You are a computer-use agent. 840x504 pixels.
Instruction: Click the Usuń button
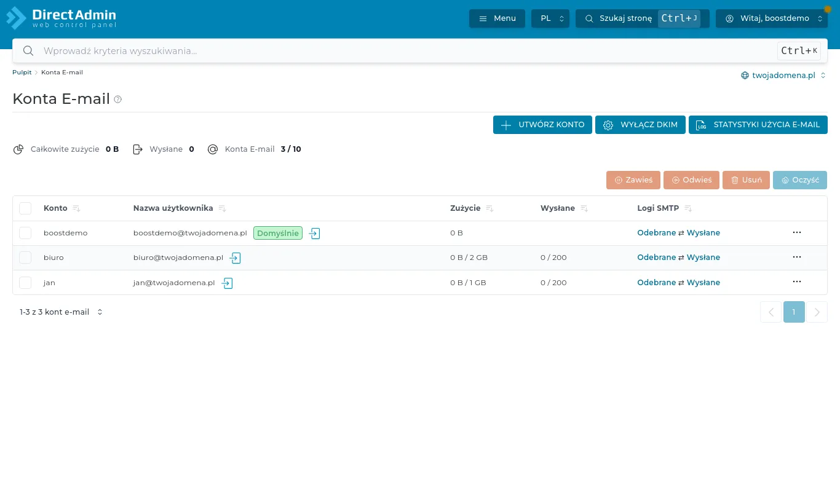[746, 180]
